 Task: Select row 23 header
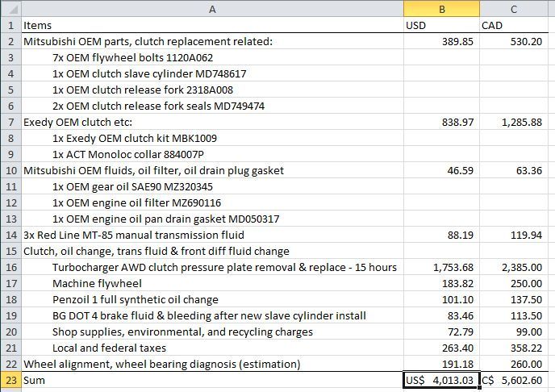10,380
